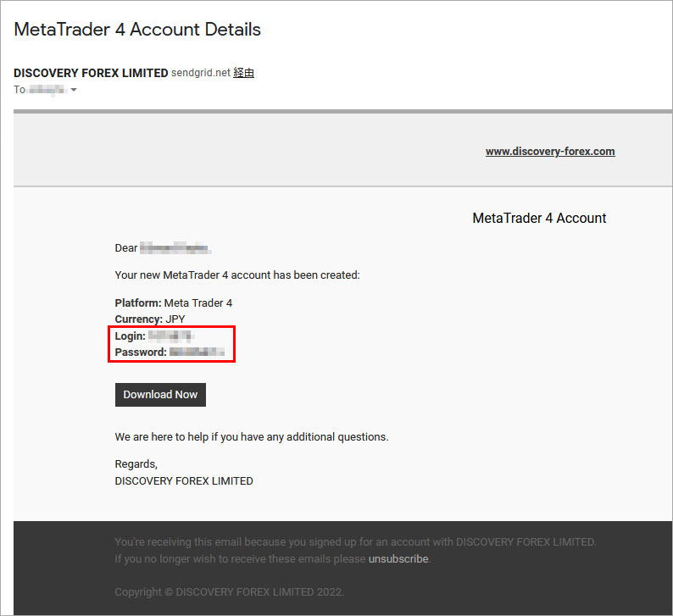Click the 'Platform: Meta Trader 4' line

(174, 302)
